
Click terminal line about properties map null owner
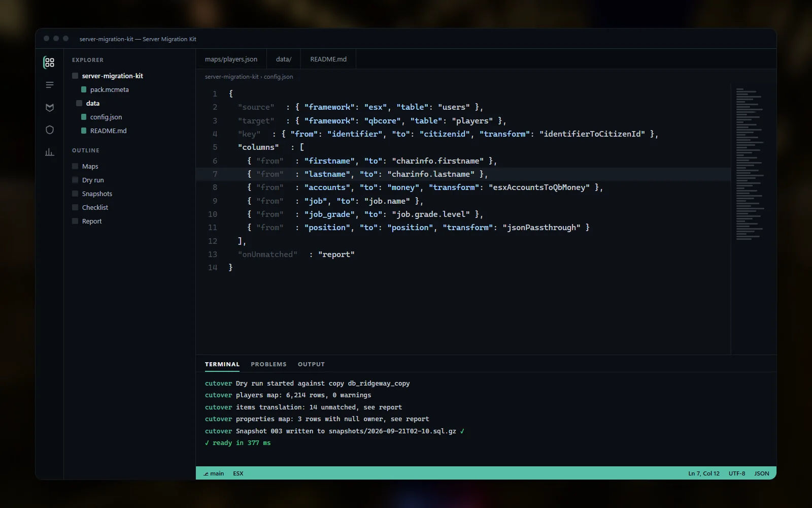[317, 419]
